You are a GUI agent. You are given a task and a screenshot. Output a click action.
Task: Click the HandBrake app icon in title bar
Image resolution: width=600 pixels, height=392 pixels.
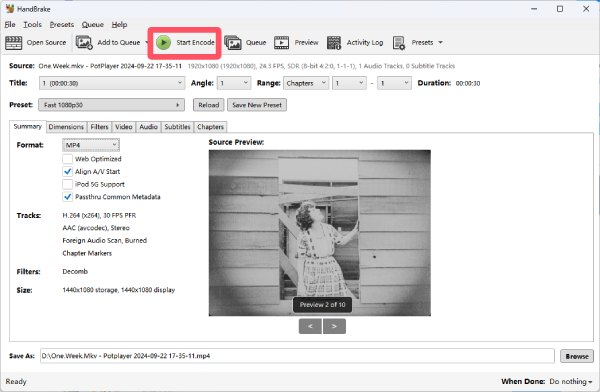pyautogui.click(x=10, y=8)
